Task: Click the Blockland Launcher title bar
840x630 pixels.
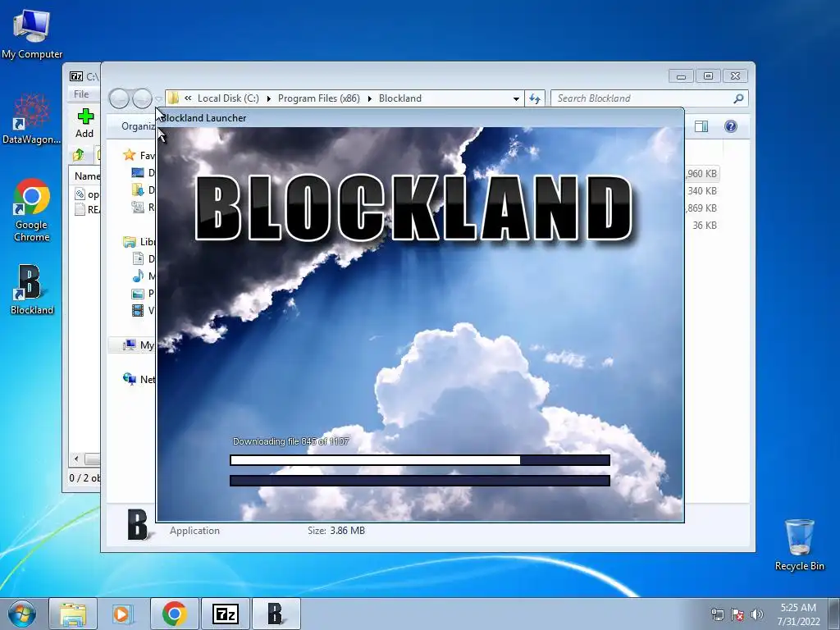Action: pyautogui.click(x=420, y=118)
